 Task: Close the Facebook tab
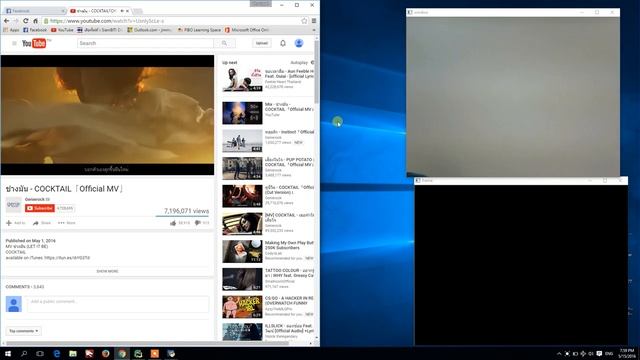click(x=63, y=11)
